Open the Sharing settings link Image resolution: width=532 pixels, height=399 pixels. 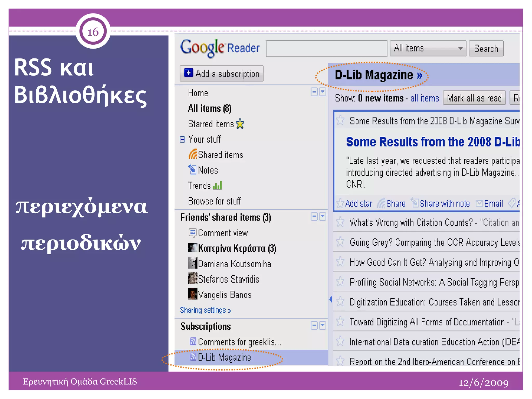click(205, 310)
